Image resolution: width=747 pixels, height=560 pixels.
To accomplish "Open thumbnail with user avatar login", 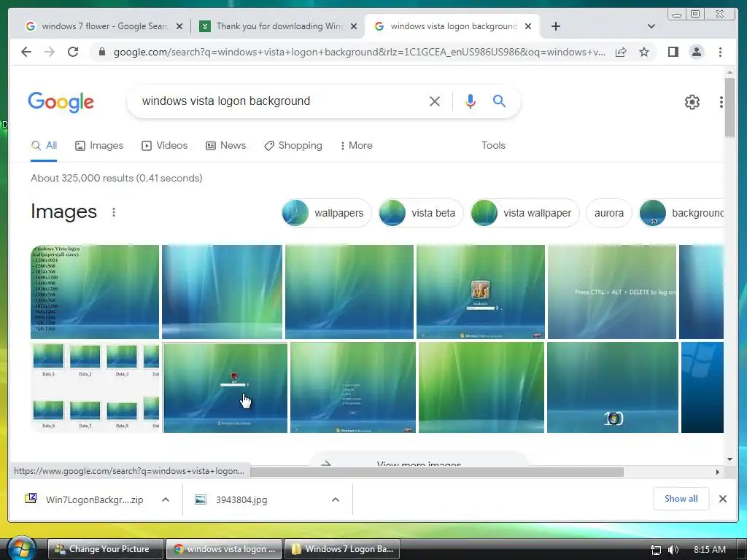I will click(481, 292).
